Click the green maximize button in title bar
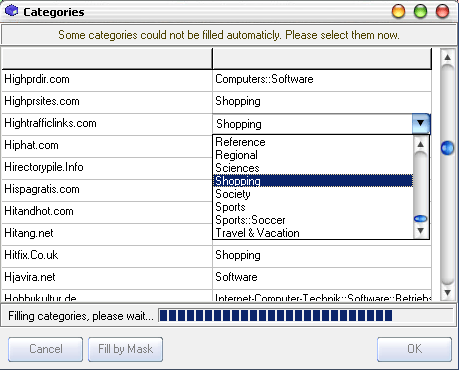This screenshot has height=370, width=459. 420,11
